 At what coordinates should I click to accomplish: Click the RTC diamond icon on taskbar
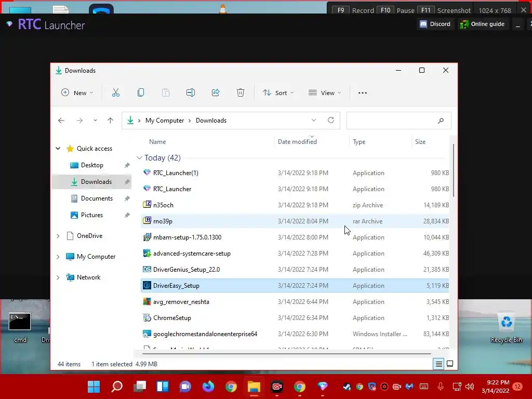(x=322, y=386)
